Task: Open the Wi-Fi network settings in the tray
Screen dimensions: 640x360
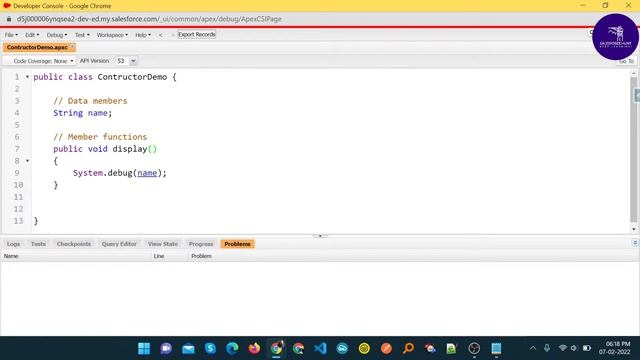Action: tap(563, 348)
